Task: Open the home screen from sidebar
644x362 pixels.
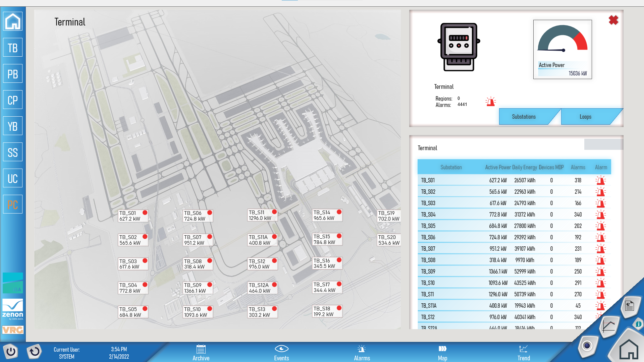Action: (13, 21)
